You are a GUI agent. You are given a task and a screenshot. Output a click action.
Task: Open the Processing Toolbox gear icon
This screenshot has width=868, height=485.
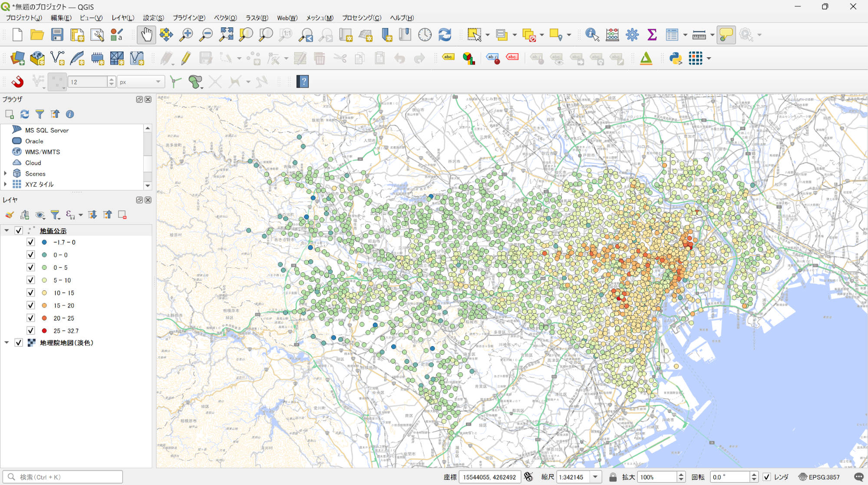pyautogui.click(x=632, y=35)
